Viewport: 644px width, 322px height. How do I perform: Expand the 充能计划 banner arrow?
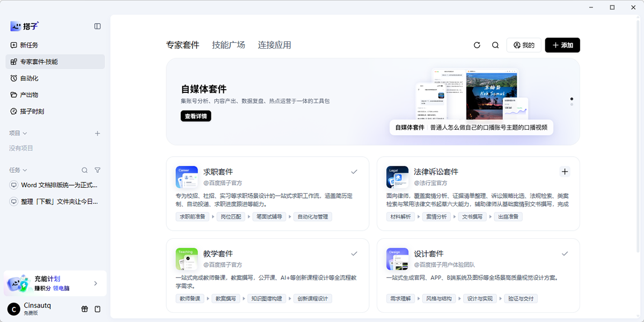click(x=96, y=283)
